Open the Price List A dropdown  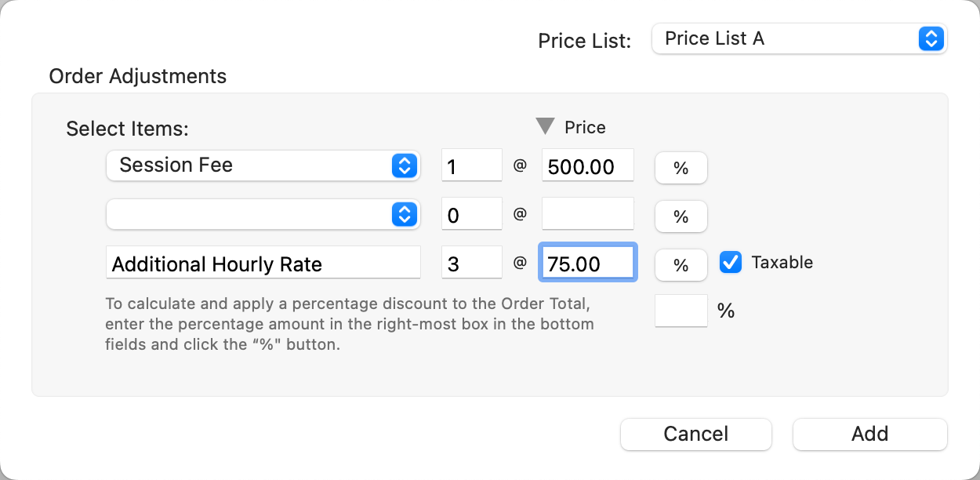click(798, 38)
